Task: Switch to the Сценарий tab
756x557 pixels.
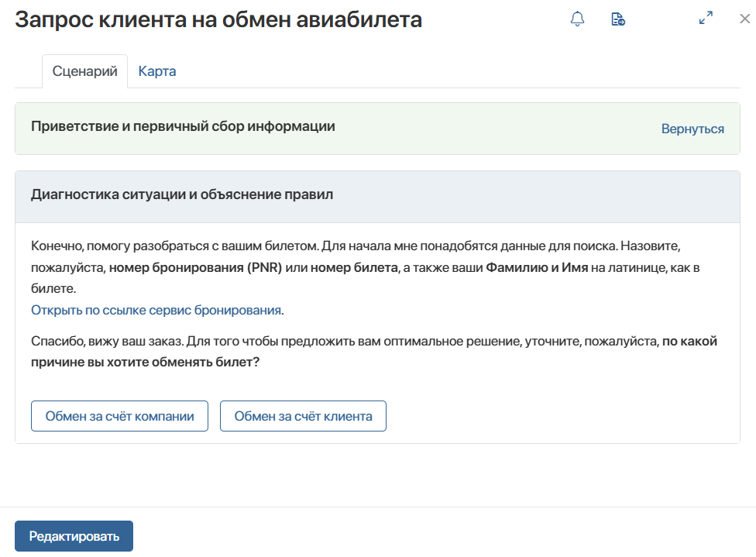Action: 84,71
